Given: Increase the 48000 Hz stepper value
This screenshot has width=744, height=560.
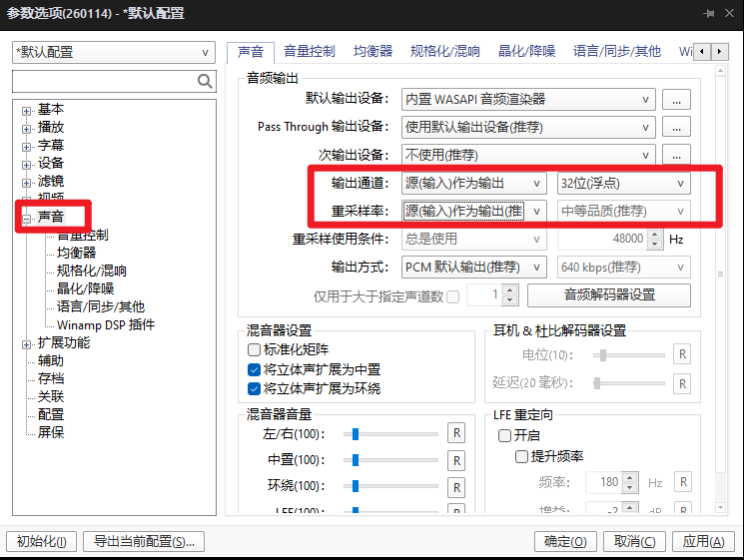Looking at the screenshot, I should click(x=655, y=235).
